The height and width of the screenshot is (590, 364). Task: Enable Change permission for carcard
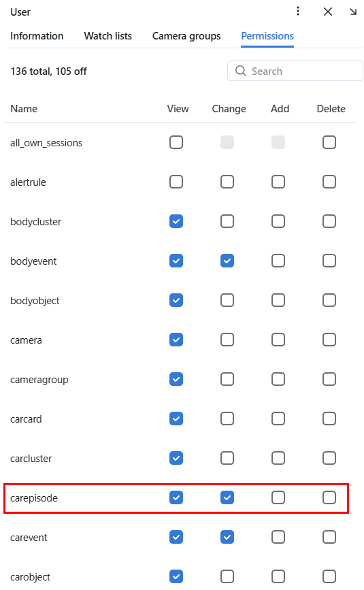[227, 419]
